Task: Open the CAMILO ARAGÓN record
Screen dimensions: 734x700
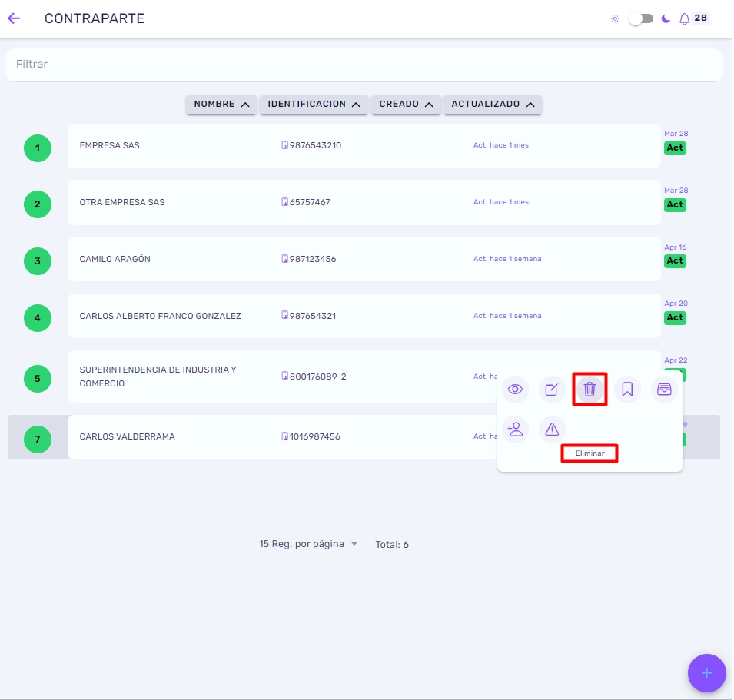Action: [364, 259]
